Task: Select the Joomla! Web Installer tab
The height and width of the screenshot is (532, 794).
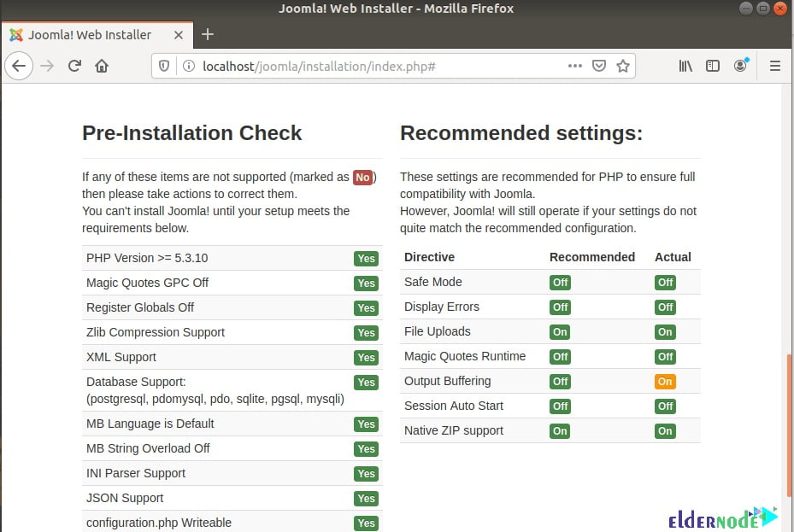Action: coord(89,35)
